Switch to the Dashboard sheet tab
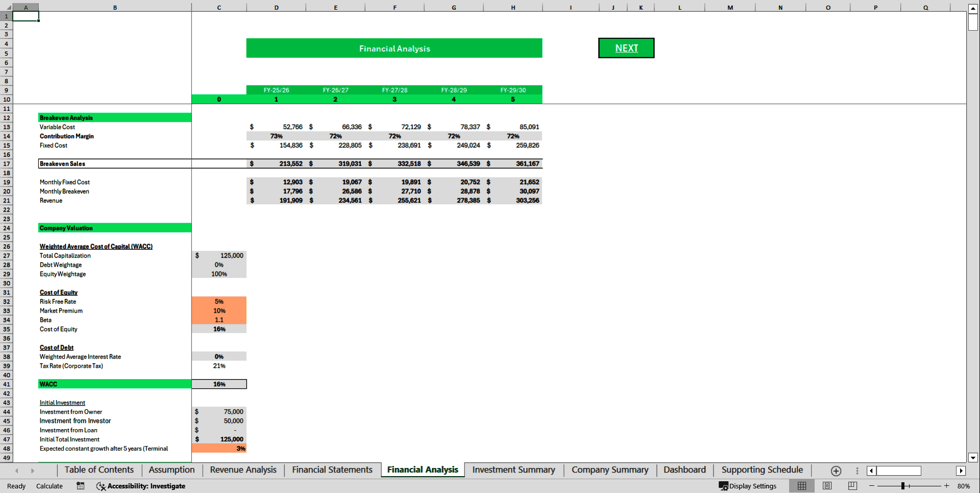The width and height of the screenshot is (980, 493). [x=684, y=470]
